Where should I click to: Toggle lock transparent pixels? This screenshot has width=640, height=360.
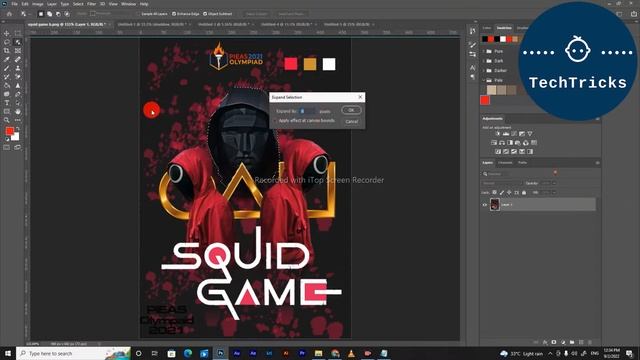(x=494, y=193)
